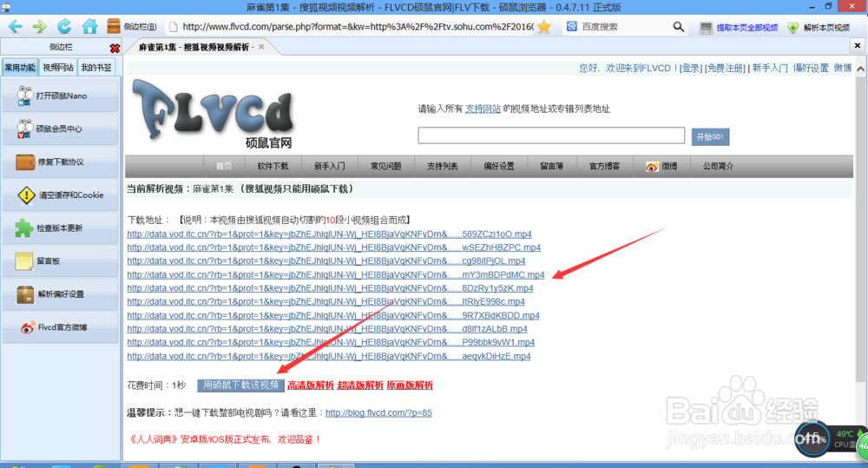Viewport: 868px width, 468px height.
Task: Click 检查版本更新 puzzle icon item
Action: coord(61,227)
